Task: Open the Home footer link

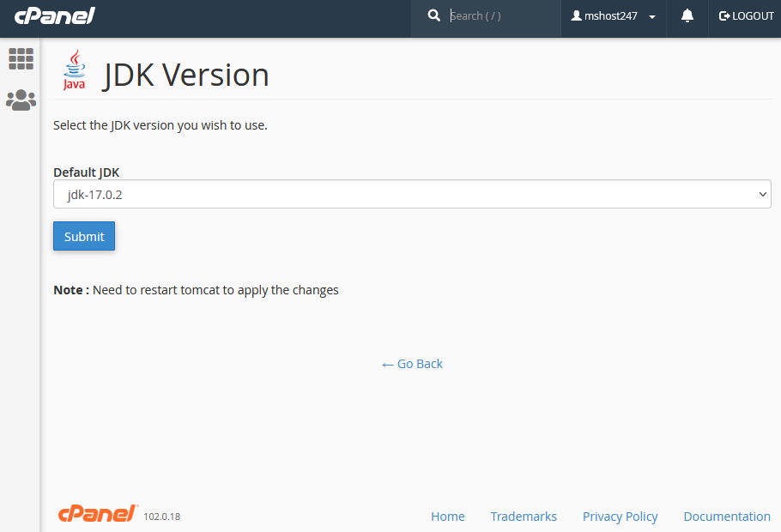Action: 447,517
